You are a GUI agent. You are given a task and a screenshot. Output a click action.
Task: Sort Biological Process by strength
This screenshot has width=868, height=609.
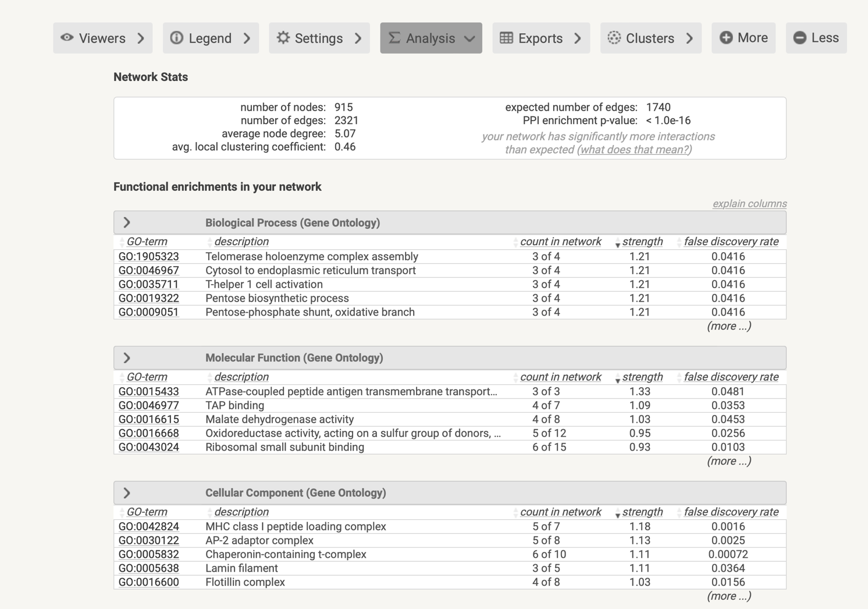tap(642, 242)
